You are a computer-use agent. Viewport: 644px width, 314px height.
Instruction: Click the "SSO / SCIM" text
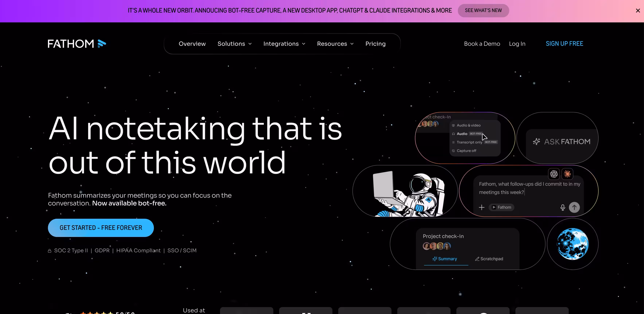click(x=182, y=251)
